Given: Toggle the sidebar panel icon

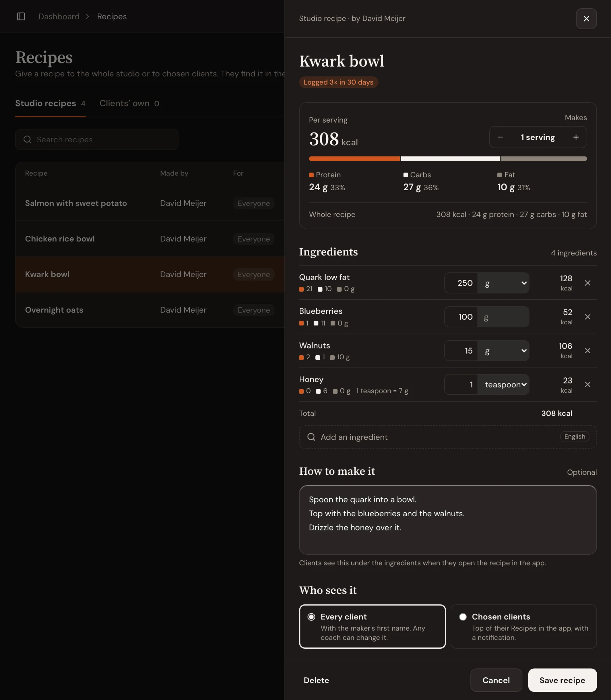Looking at the screenshot, I should (21, 16).
